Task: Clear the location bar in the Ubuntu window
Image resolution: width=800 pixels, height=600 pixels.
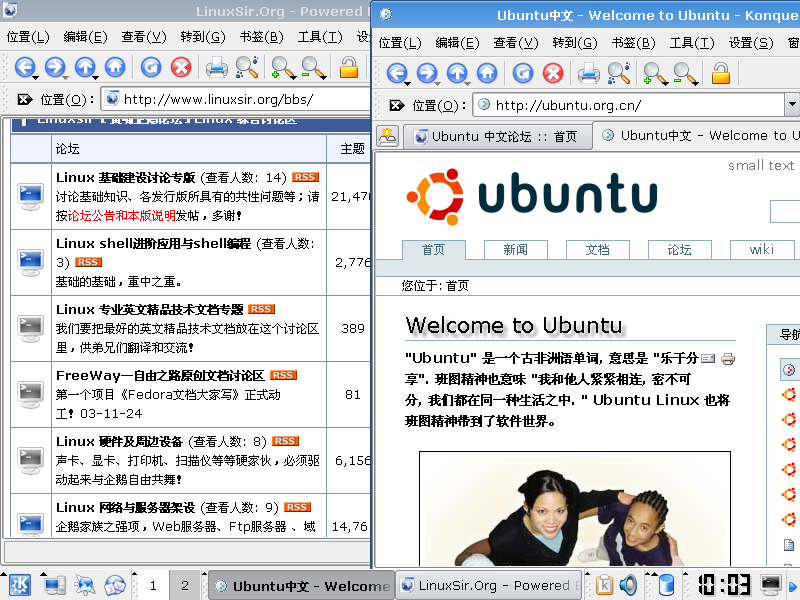Action: pos(396,106)
